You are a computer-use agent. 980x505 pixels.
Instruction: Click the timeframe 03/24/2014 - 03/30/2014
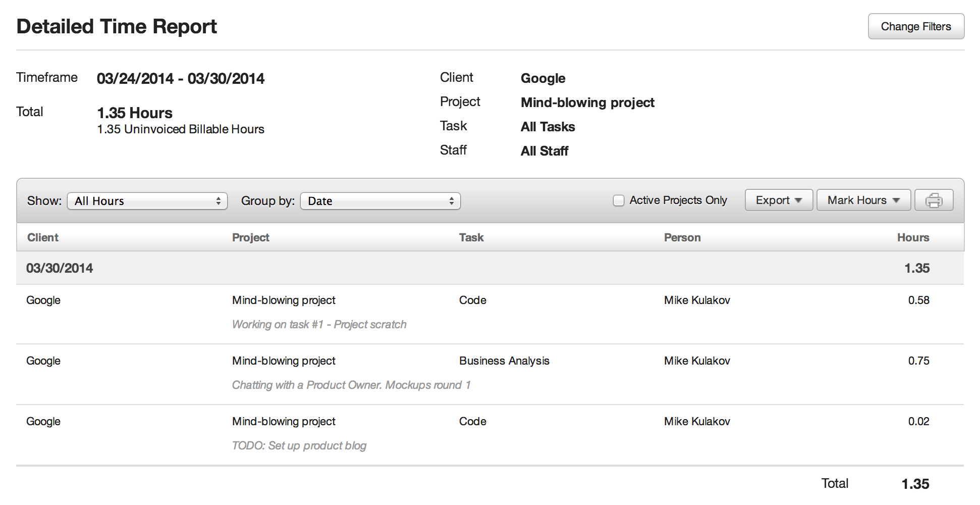[181, 78]
